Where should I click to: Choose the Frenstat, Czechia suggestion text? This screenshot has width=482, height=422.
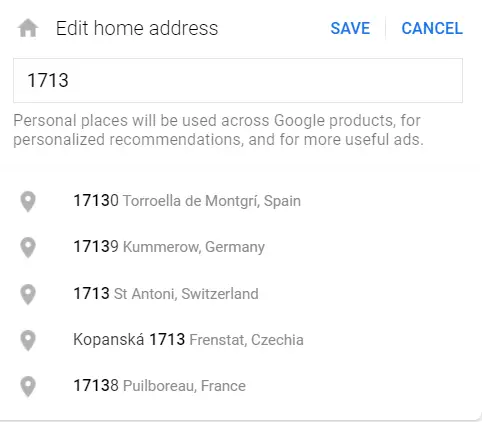pos(246,340)
